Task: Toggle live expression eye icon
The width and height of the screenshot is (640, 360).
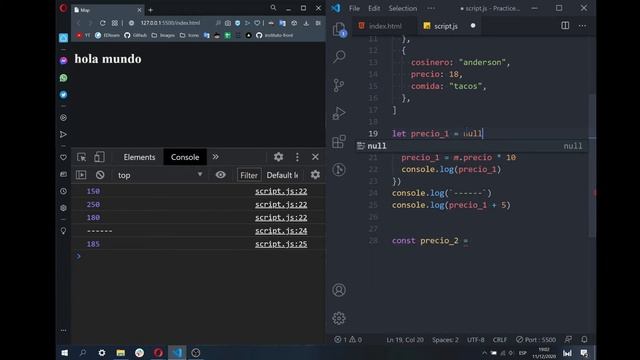Action: point(220,175)
